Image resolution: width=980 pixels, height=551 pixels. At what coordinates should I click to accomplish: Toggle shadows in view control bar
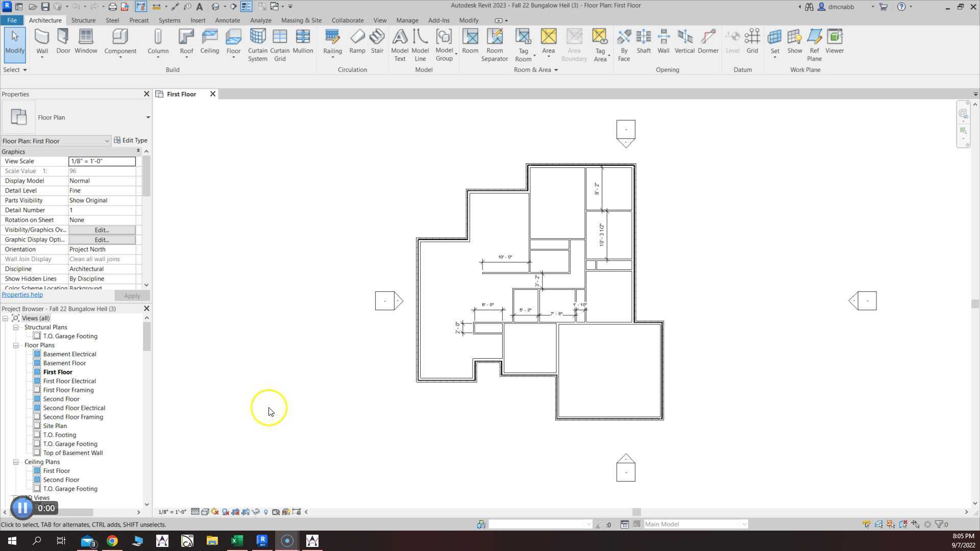[x=225, y=512]
